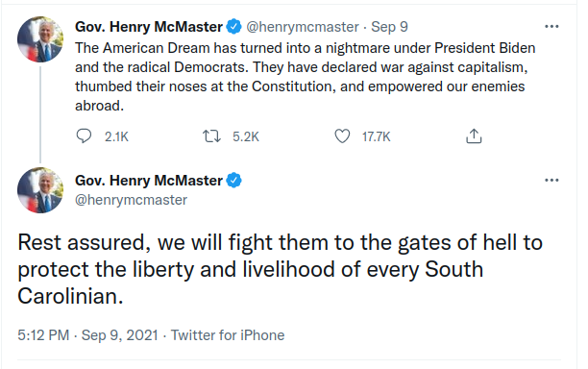View the 2.1K replies count
The width and height of the screenshot is (588, 369).
coord(116,136)
